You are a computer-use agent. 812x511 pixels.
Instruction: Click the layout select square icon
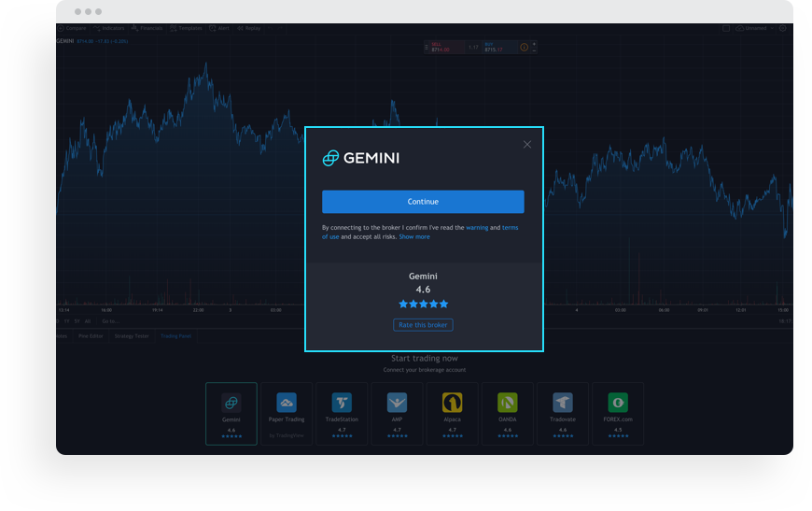(x=726, y=28)
